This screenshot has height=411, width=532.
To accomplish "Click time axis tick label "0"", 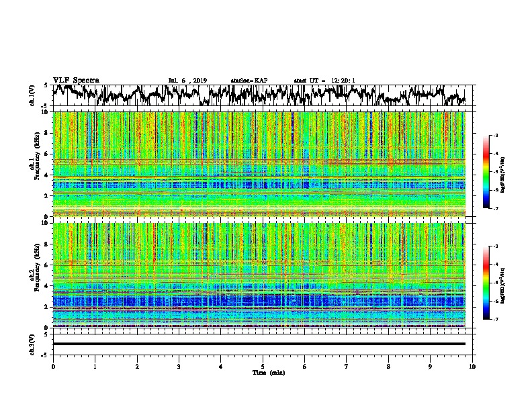I will pyautogui.click(x=53, y=367).
